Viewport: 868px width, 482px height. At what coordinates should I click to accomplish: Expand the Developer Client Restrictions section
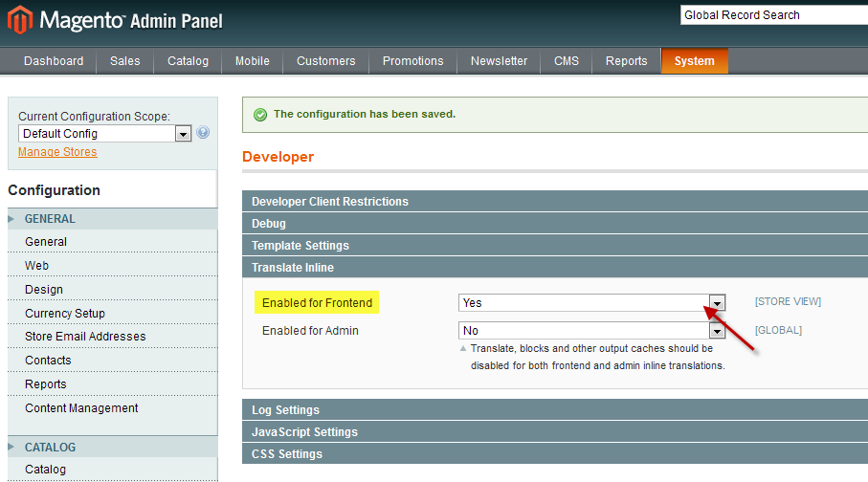[x=330, y=202]
